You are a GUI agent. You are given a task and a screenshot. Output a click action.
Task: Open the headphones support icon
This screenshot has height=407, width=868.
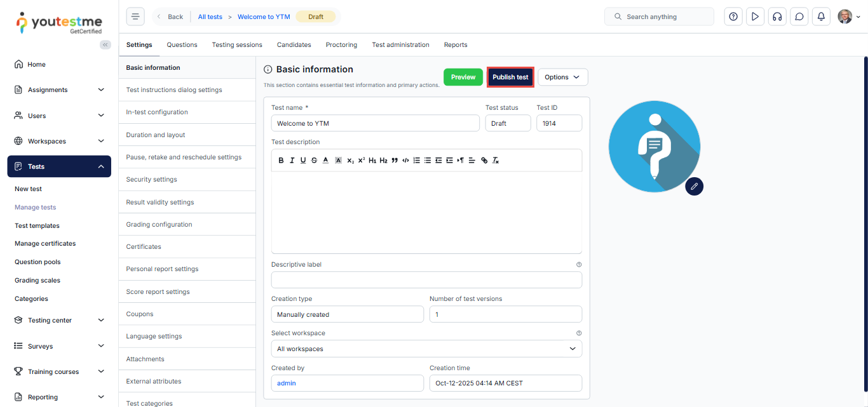click(776, 17)
